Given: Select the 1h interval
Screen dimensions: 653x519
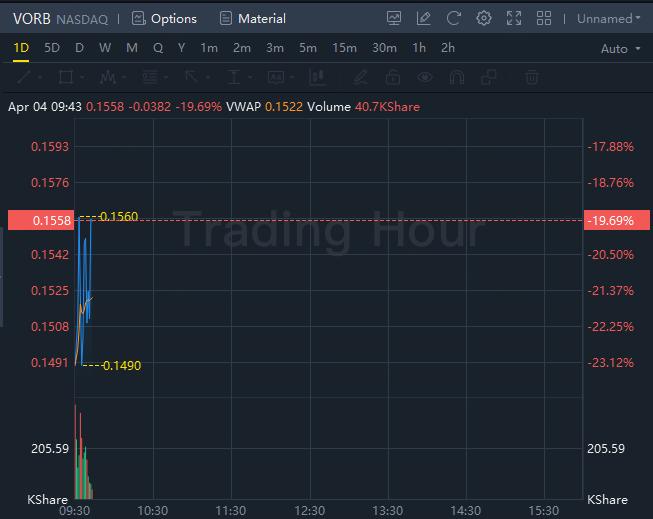Looking at the screenshot, I should 419,48.
